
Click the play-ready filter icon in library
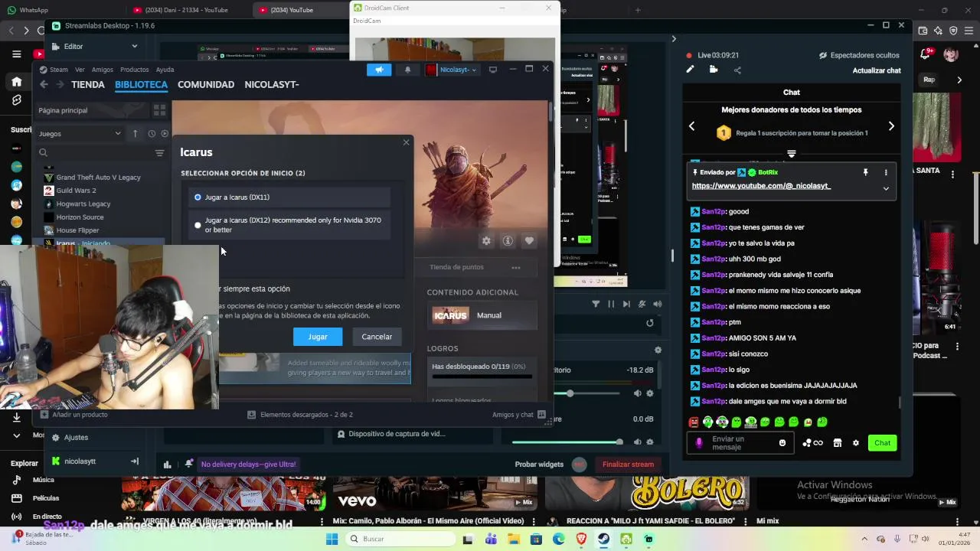point(163,133)
